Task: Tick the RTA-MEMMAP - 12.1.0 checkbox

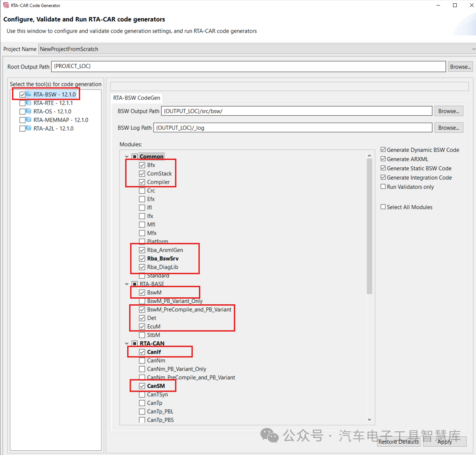Action: 22,120
